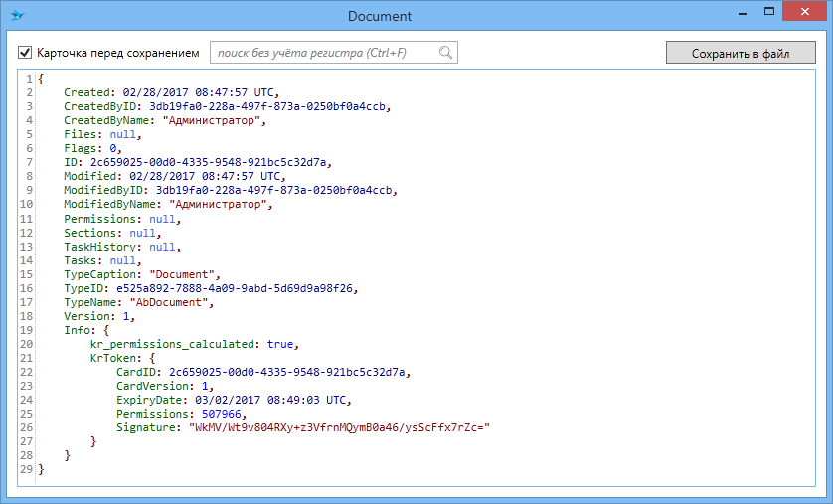This screenshot has width=833, height=504.
Task: Focus the case-insensitive search field
Action: pyautogui.click(x=323, y=53)
